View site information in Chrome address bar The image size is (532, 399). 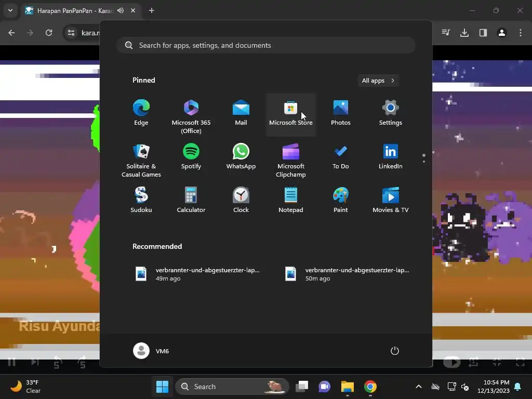pos(71,33)
